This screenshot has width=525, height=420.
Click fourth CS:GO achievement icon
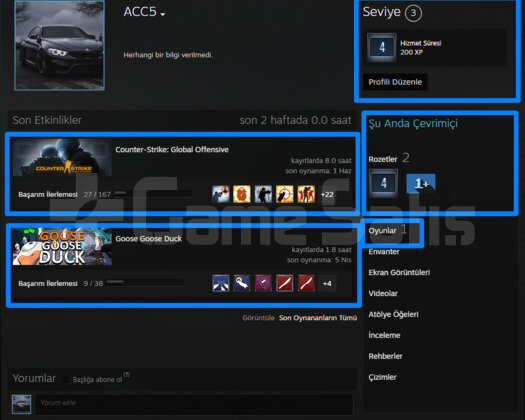(285, 194)
